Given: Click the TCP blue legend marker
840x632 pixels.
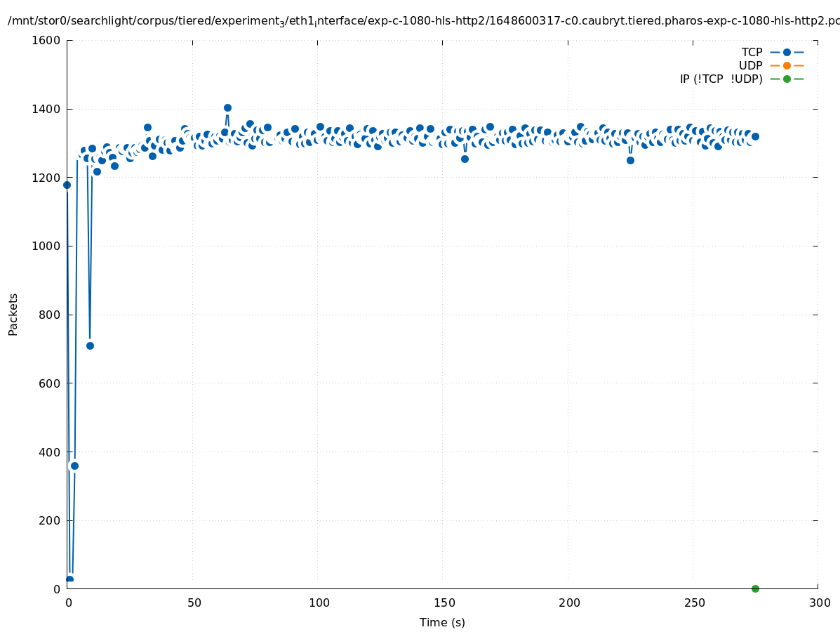Looking at the screenshot, I should [x=787, y=52].
